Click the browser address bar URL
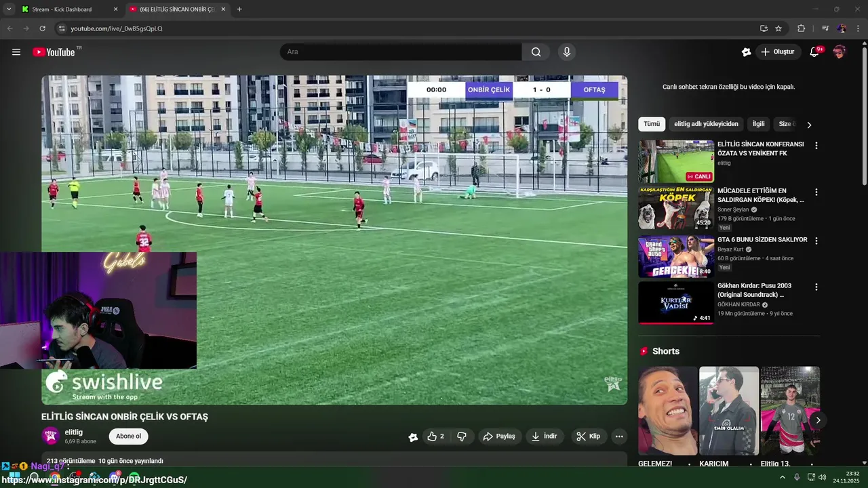868x488 pixels. pos(117,28)
